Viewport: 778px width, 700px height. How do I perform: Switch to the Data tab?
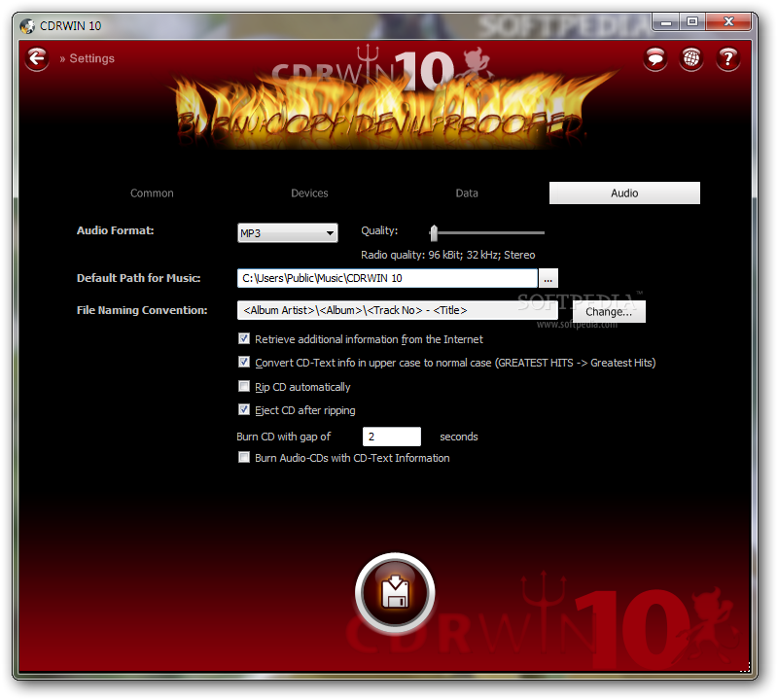(467, 192)
